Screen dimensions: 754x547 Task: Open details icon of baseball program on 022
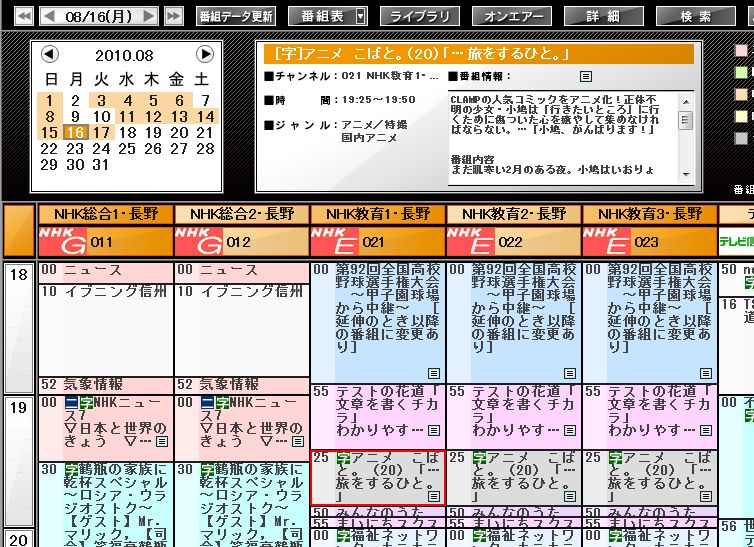[x=570, y=373]
